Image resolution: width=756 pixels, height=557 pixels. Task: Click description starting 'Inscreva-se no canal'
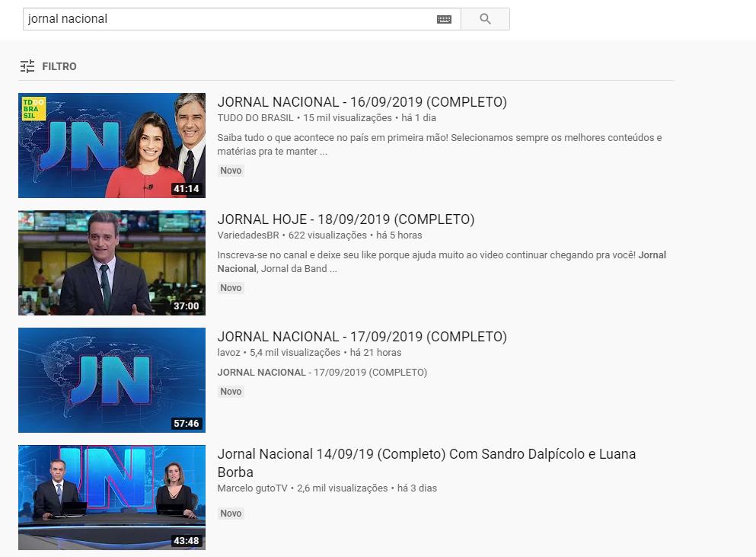442,261
